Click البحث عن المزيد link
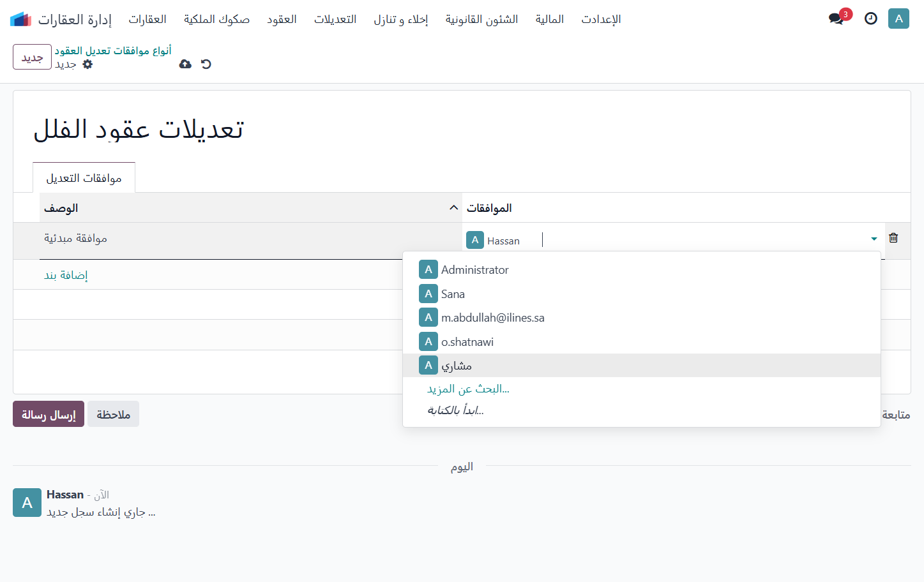This screenshot has height=582, width=924. pos(468,389)
